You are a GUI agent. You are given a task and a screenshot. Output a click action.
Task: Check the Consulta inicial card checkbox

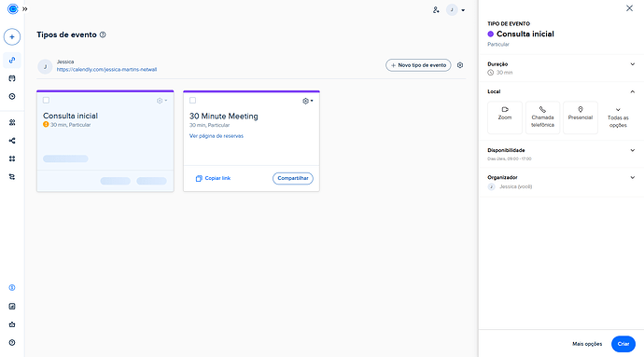pyautogui.click(x=46, y=100)
